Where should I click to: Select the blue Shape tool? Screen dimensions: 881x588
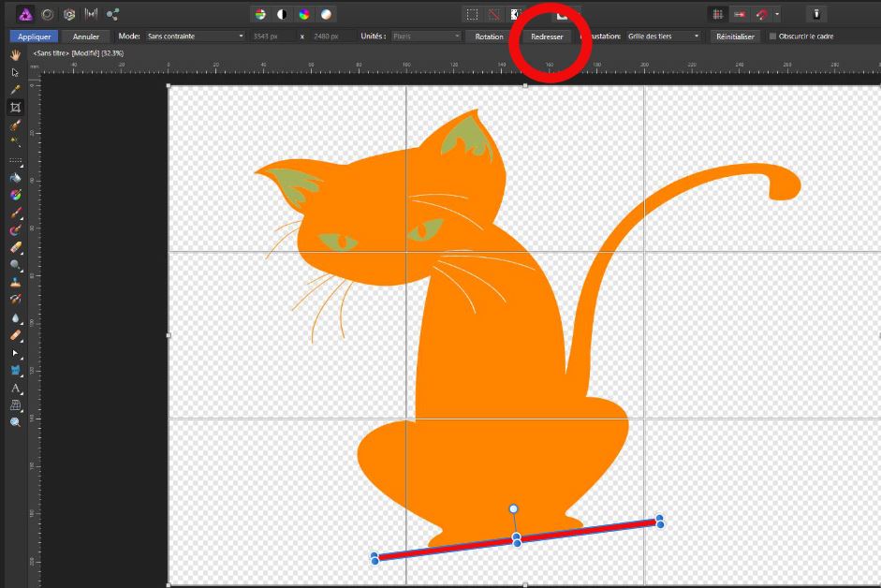15,371
